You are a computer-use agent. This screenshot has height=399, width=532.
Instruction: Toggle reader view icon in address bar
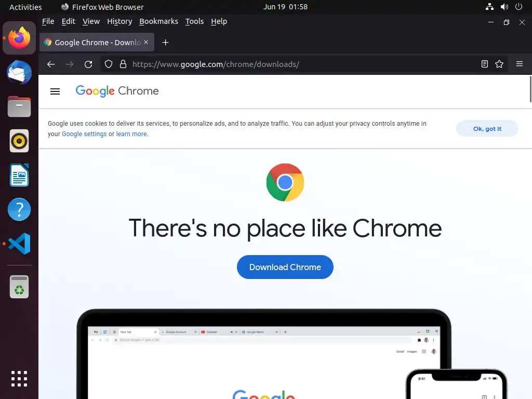(x=485, y=64)
